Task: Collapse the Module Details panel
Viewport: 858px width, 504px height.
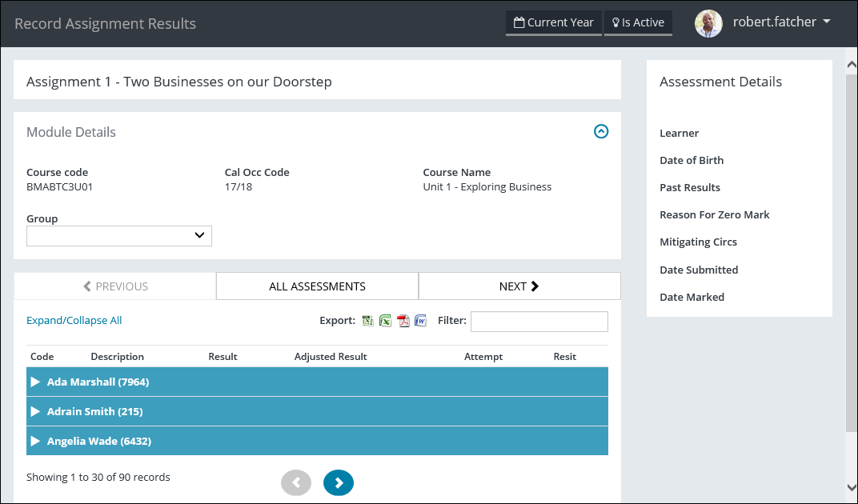Action: point(601,131)
